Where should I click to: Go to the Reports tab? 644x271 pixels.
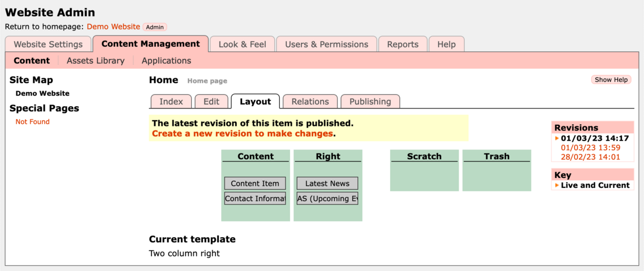pyautogui.click(x=403, y=44)
